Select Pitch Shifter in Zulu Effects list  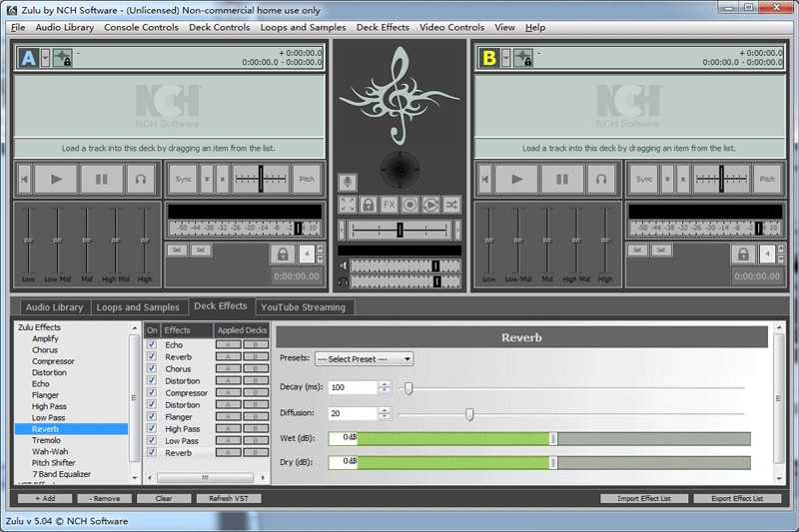pos(54,463)
